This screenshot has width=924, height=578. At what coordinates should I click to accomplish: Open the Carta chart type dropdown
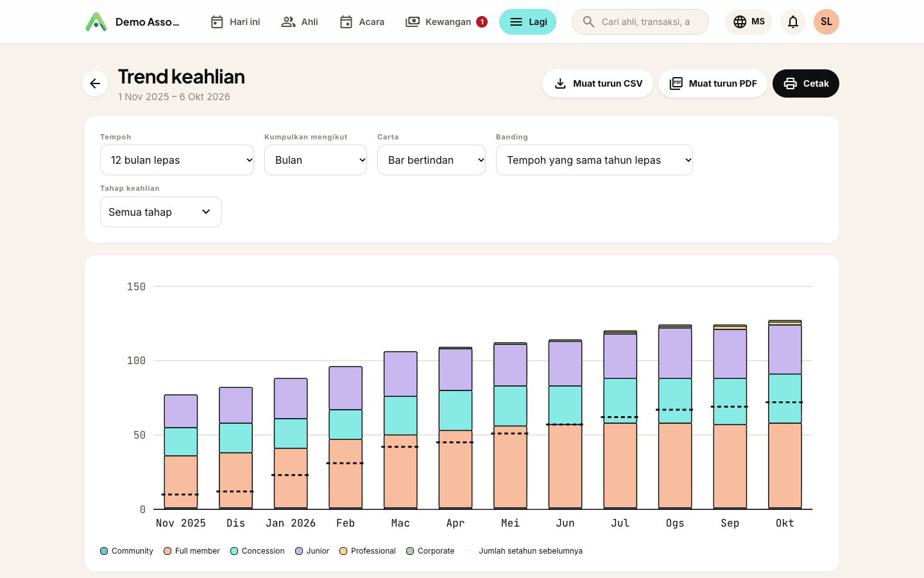(431, 160)
